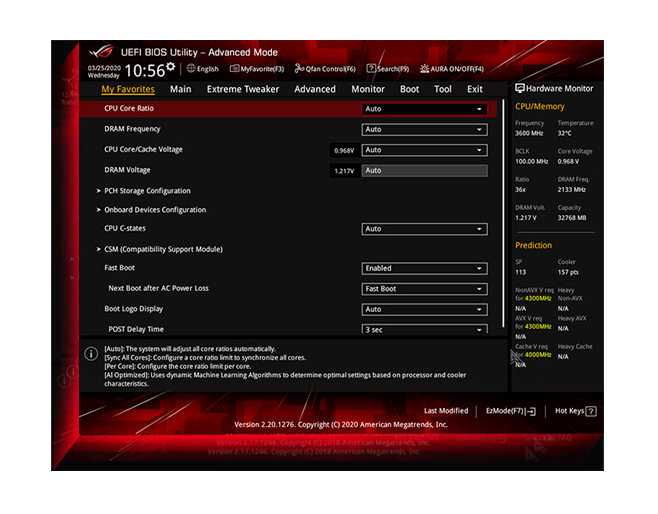Screen dimensions: 658x514
Task: Open the DRAM Frequency dropdown
Action: 424,130
